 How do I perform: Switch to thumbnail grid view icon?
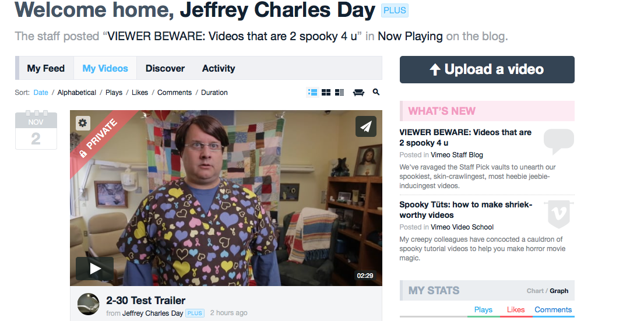pos(326,93)
